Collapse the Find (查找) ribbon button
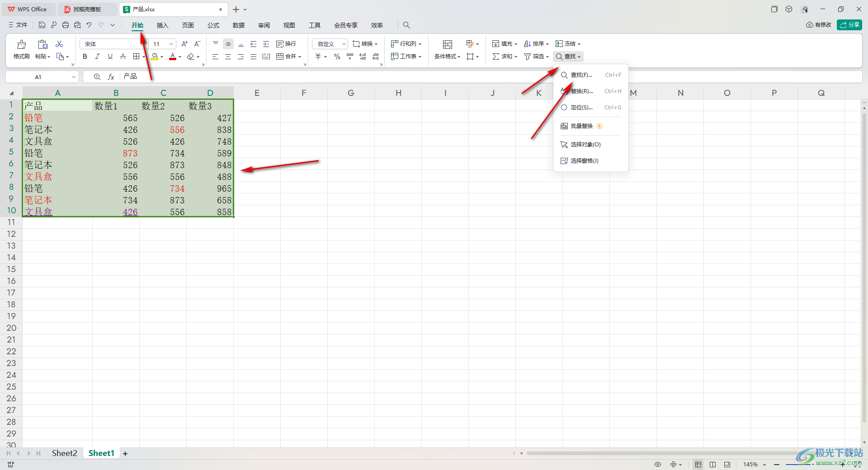 (x=568, y=56)
